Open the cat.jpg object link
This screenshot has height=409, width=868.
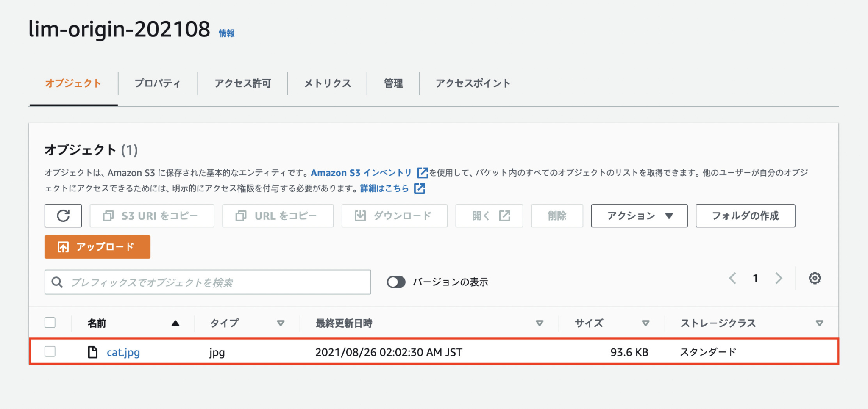coord(123,352)
